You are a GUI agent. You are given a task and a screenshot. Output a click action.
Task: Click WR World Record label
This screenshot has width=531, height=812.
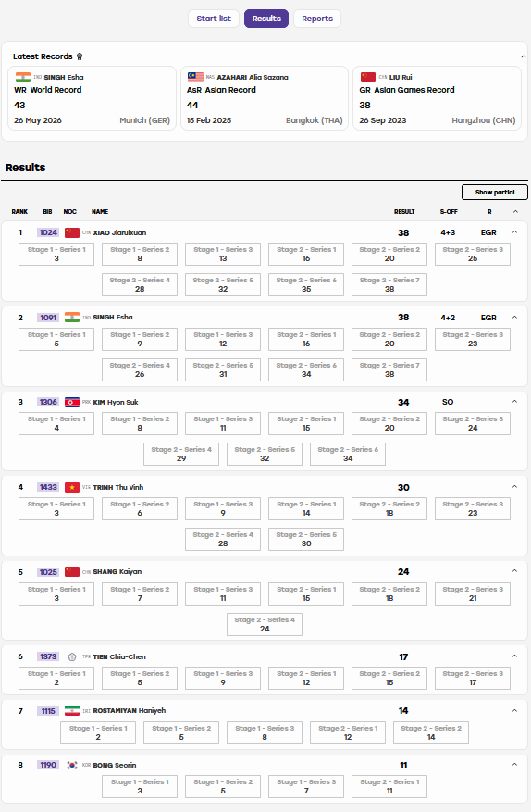[47, 90]
